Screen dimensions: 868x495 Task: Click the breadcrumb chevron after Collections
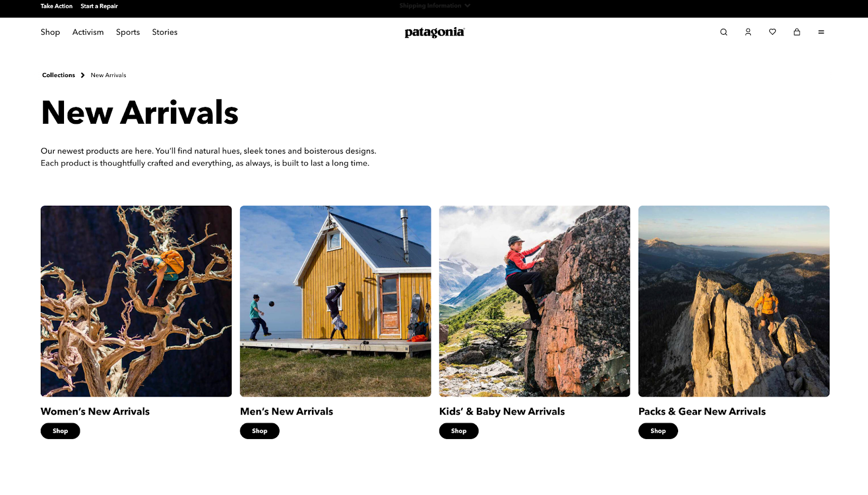click(x=83, y=75)
